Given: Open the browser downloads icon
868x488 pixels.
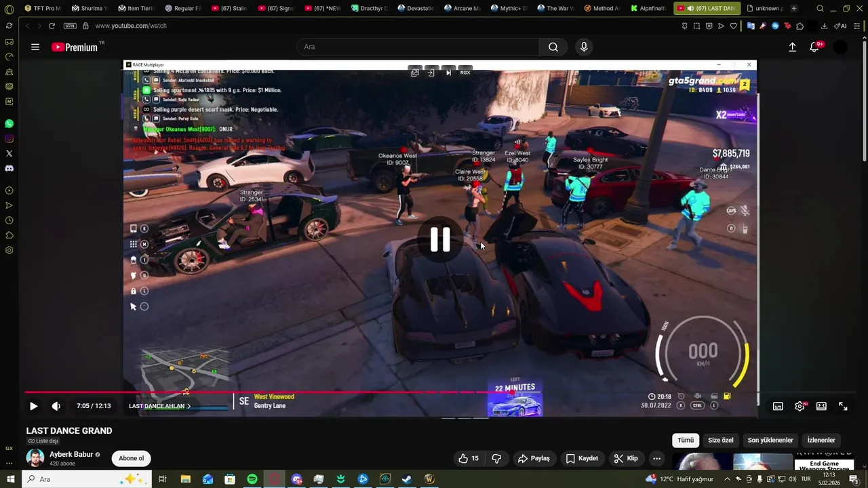Looking at the screenshot, I should click(824, 26).
